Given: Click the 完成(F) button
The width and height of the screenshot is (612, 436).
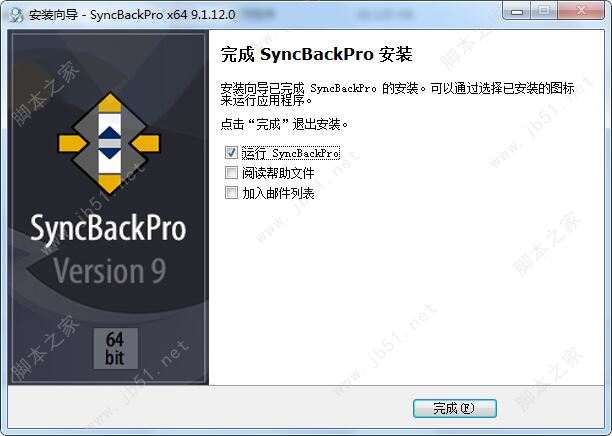Looking at the screenshot, I should pyautogui.click(x=455, y=408).
